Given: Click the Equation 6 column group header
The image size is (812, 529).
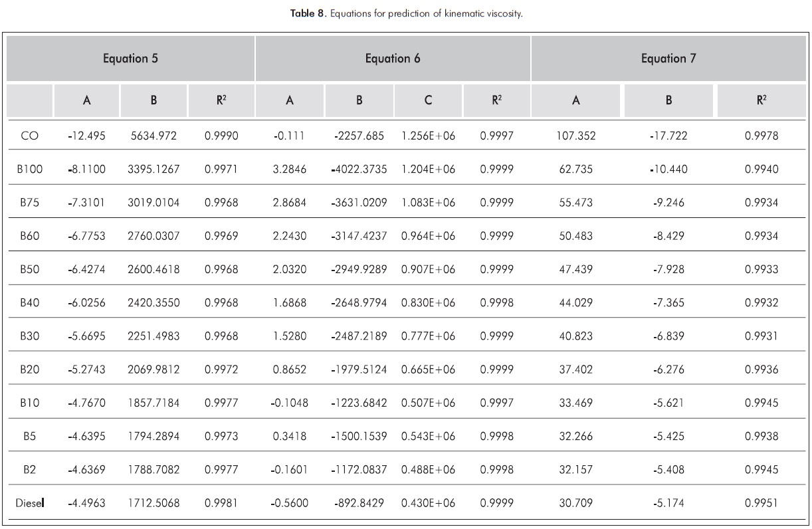Looking at the screenshot, I should coord(393,58).
